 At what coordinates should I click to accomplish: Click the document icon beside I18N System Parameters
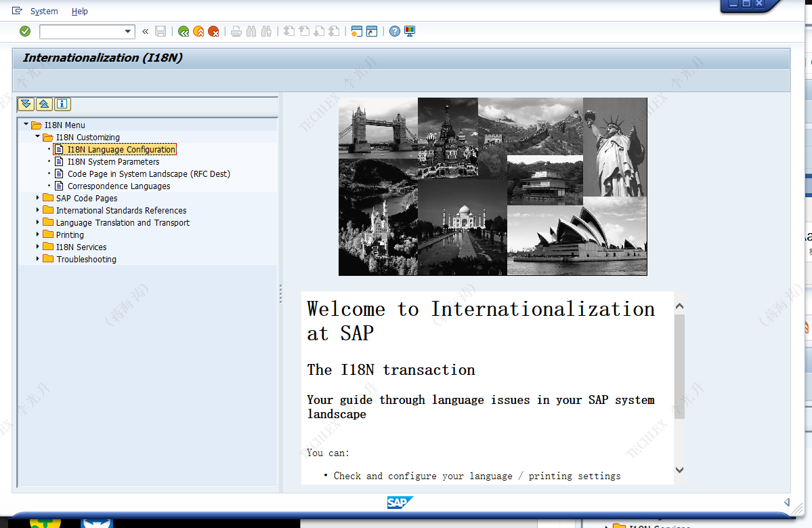(x=59, y=162)
